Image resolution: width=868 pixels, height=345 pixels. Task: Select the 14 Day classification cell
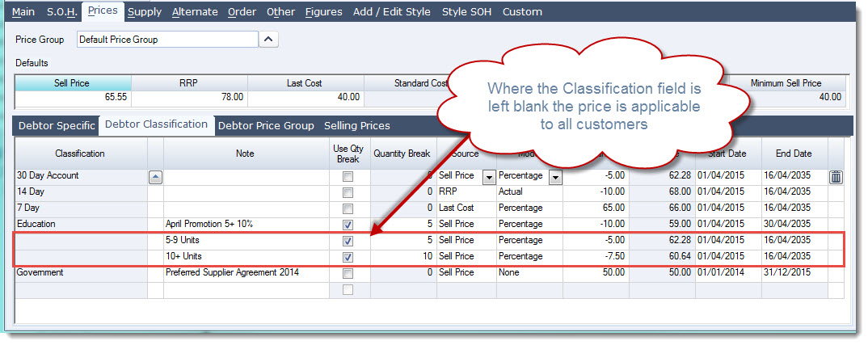pos(81,191)
